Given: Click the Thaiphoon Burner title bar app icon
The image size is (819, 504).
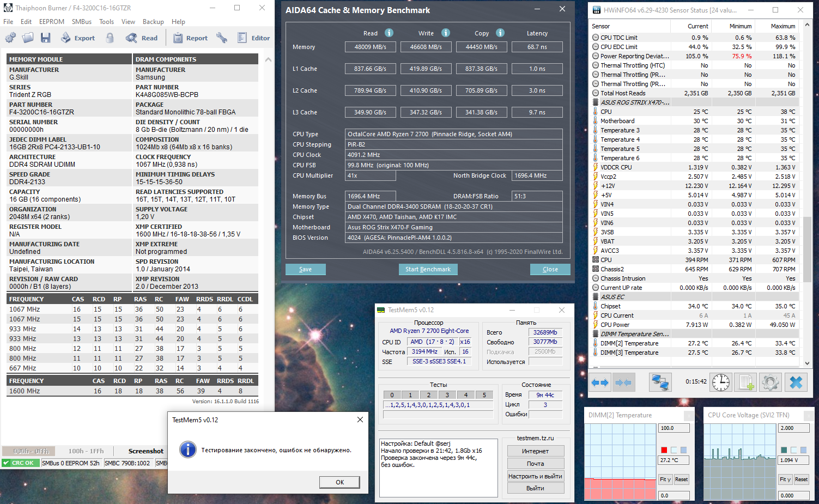Looking at the screenshot, I should pyautogui.click(x=8, y=8).
